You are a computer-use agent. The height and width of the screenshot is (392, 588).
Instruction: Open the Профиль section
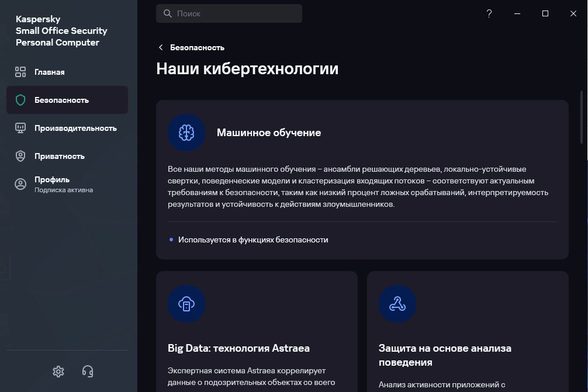coord(67,185)
